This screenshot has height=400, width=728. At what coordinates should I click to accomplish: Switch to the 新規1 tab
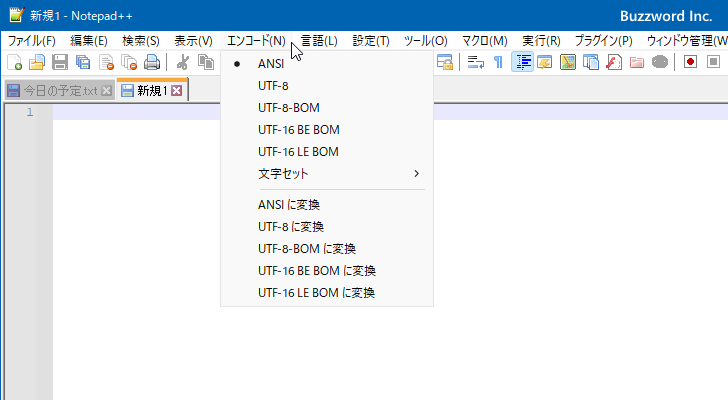pyautogui.click(x=152, y=90)
